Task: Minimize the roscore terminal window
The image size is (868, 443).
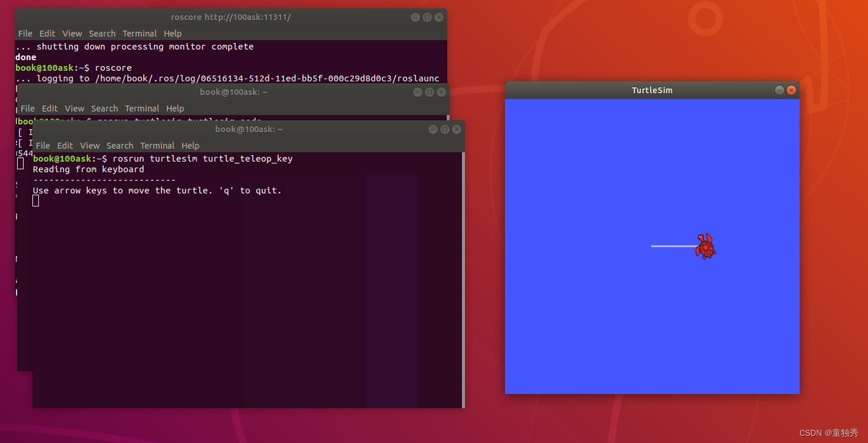Action: 415,17
